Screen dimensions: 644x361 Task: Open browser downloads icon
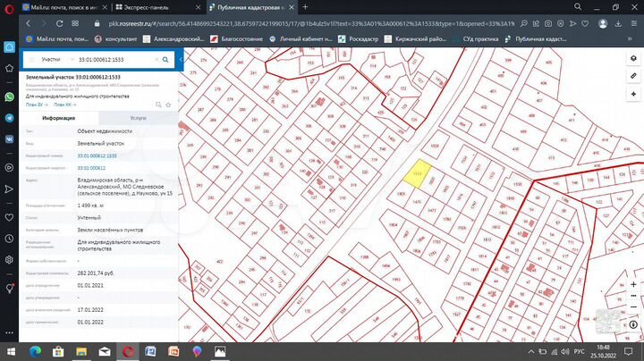(x=618, y=22)
